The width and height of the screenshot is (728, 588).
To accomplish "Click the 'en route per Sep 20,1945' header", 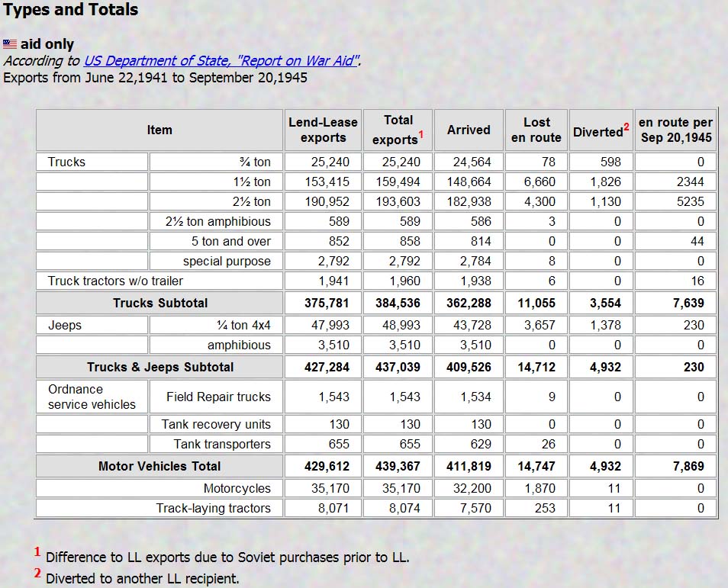I will [675, 130].
